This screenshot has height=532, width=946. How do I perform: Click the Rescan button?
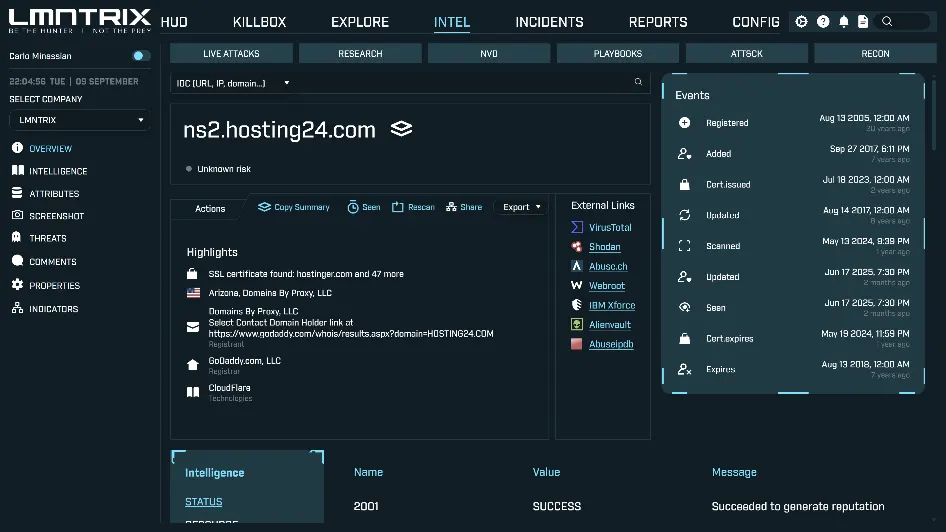pyautogui.click(x=413, y=207)
